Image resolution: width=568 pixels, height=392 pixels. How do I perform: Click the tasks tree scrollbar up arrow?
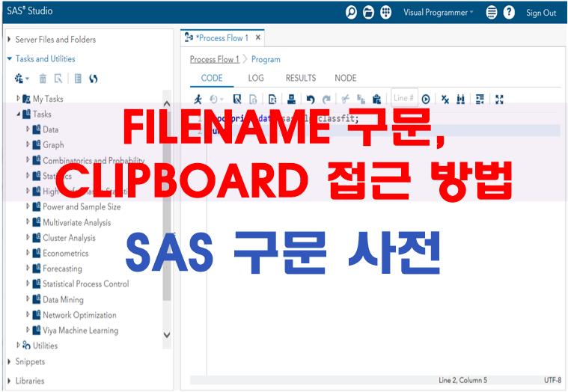coord(167,104)
